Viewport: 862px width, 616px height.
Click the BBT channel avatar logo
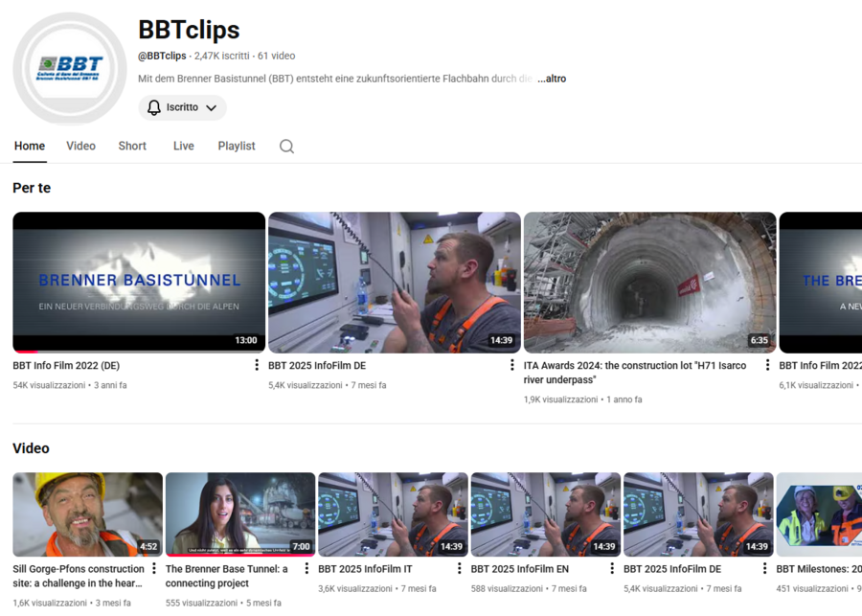(69, 69)
